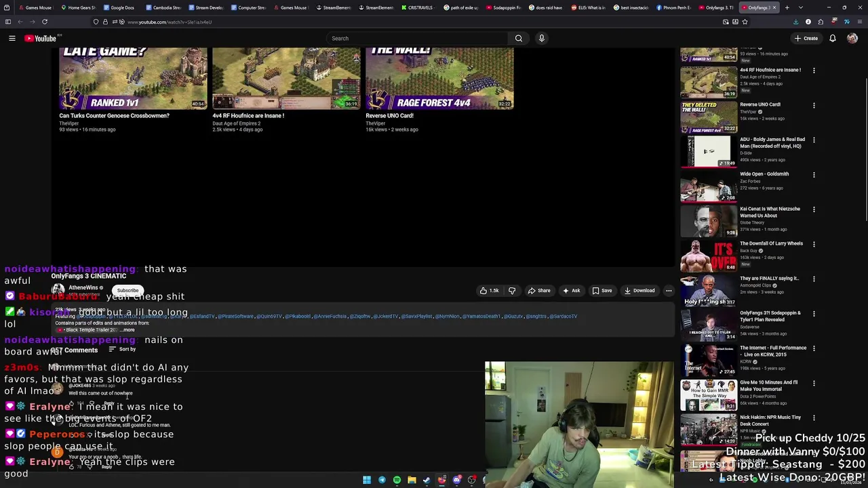
Task: Open options for Wide Open - Goldsmith video
Action: [814, 175]
